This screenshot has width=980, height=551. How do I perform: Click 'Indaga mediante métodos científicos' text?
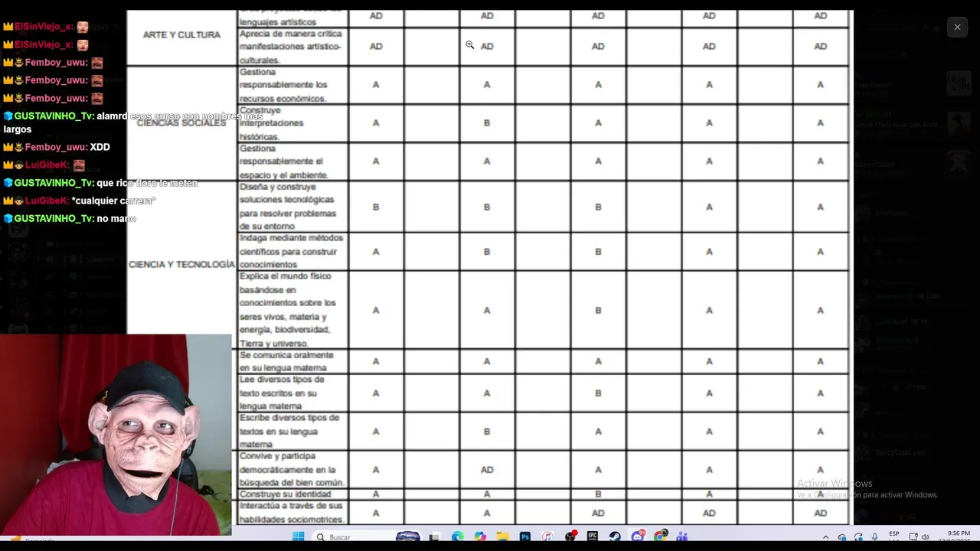coord(291,251)
